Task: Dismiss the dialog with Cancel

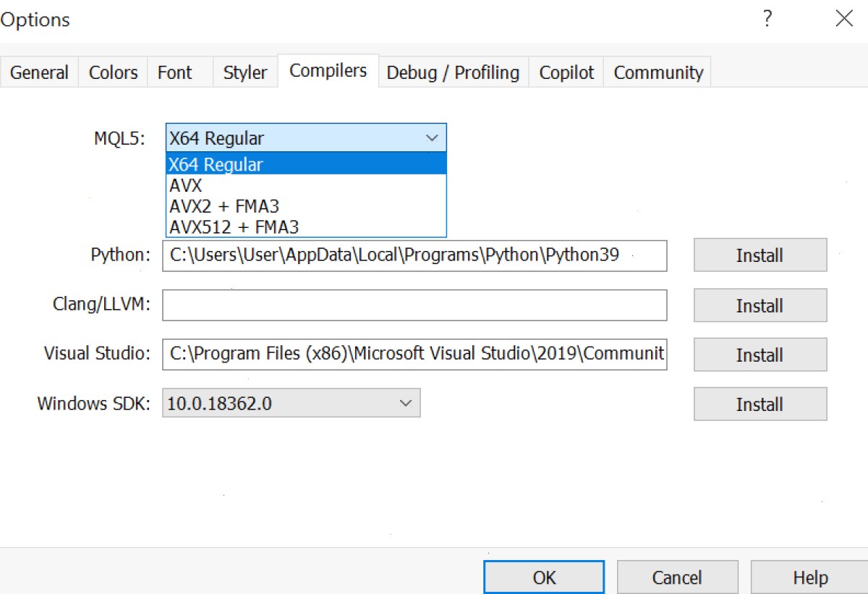Action: [678, 577]
